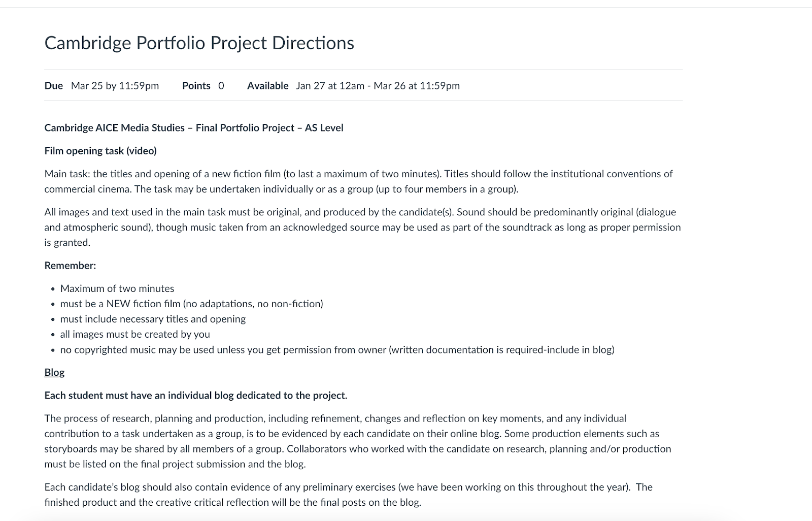Click the all images created by you bullet
The width and height of the screenshot is (812, 521).
[x=135, y=334]
